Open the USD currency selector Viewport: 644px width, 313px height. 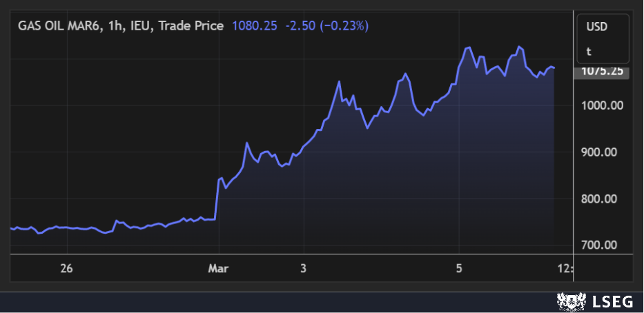596,28
